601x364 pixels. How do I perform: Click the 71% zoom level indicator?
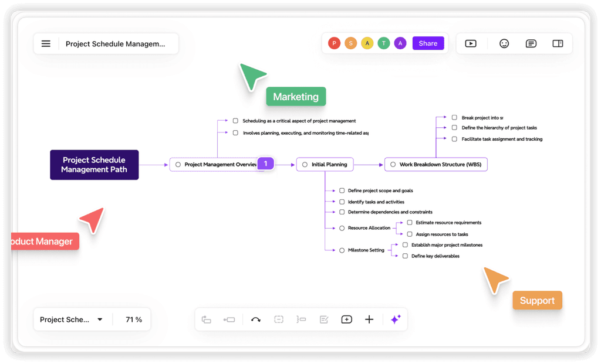tap(133, 319)
